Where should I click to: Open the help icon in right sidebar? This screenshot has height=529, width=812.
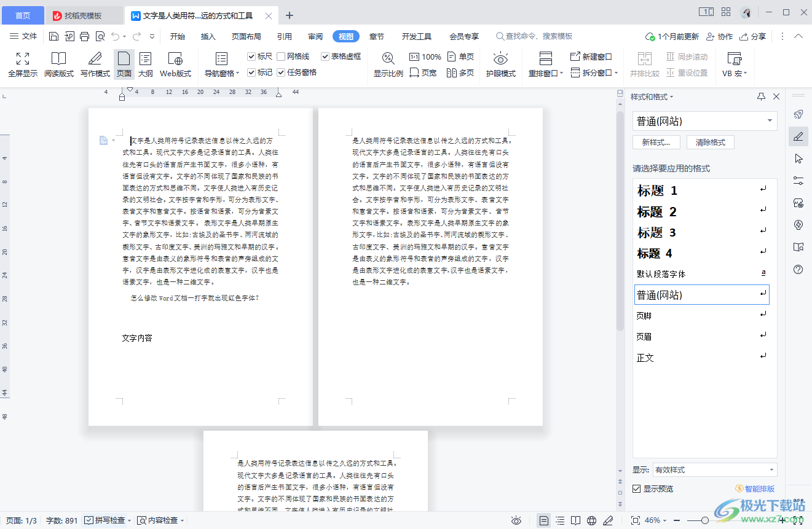(798, 269)
